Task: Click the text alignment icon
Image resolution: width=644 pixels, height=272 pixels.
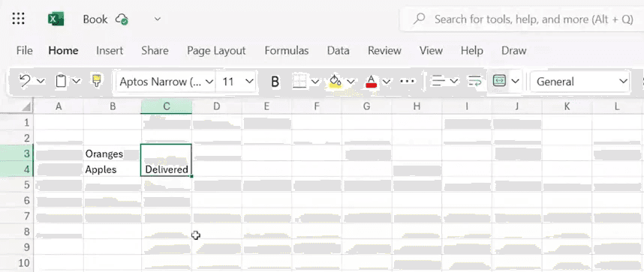Action: coord(438,81)
